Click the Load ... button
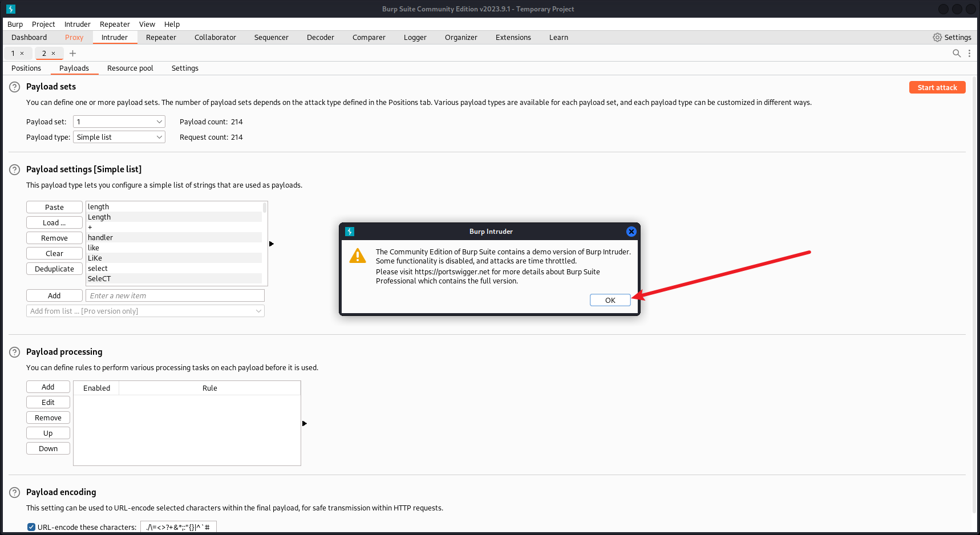 [x=54, y=222]
